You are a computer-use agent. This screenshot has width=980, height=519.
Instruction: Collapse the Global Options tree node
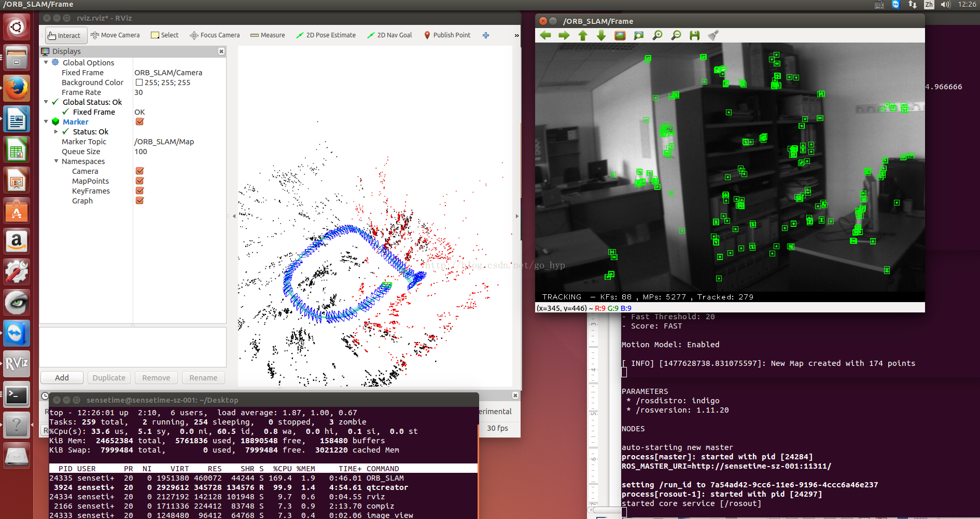46,62
